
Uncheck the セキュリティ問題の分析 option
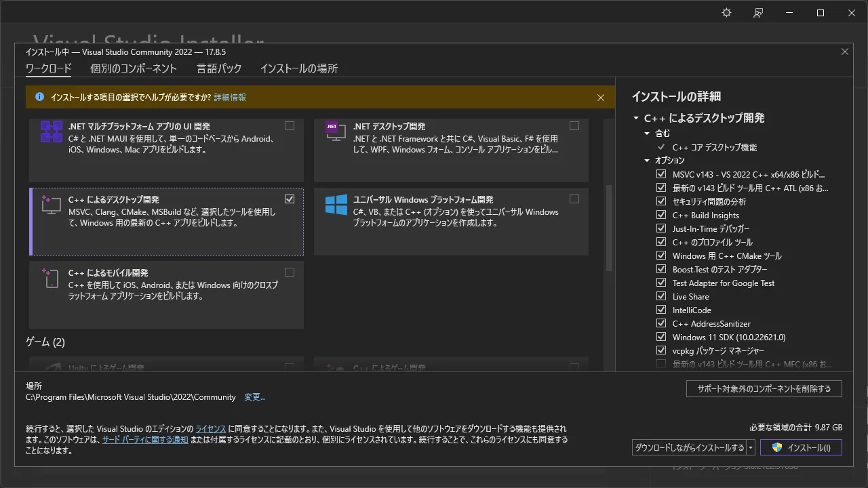(x=661, y=201)
